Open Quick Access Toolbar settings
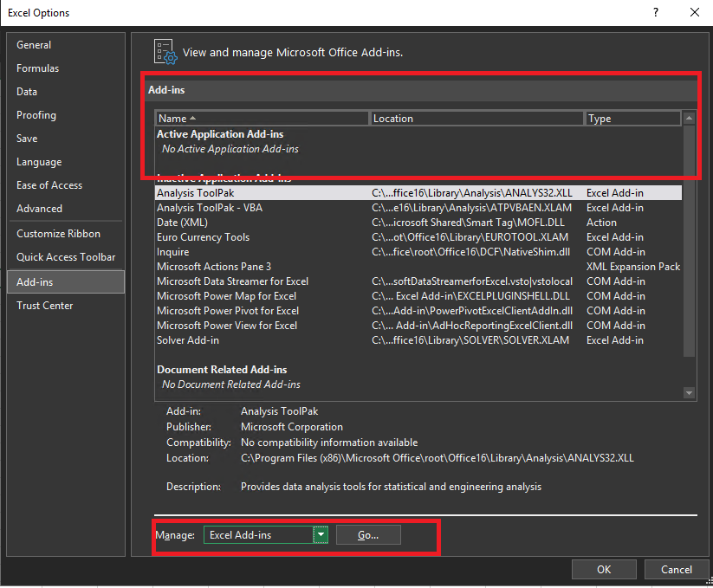713x588 pixels. (66, 257)
